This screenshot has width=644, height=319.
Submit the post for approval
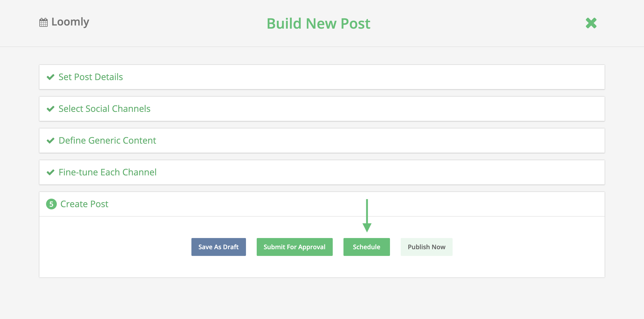point(294,247)
